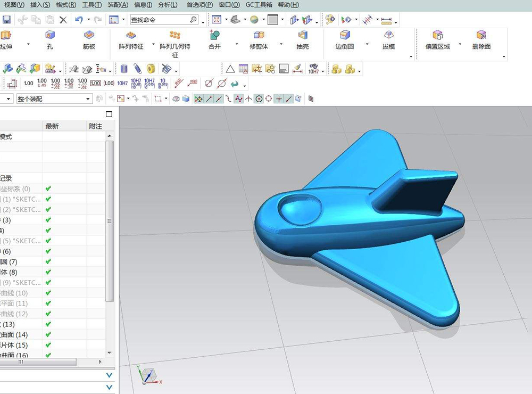Click the Delete X icon

coord(63,20)
